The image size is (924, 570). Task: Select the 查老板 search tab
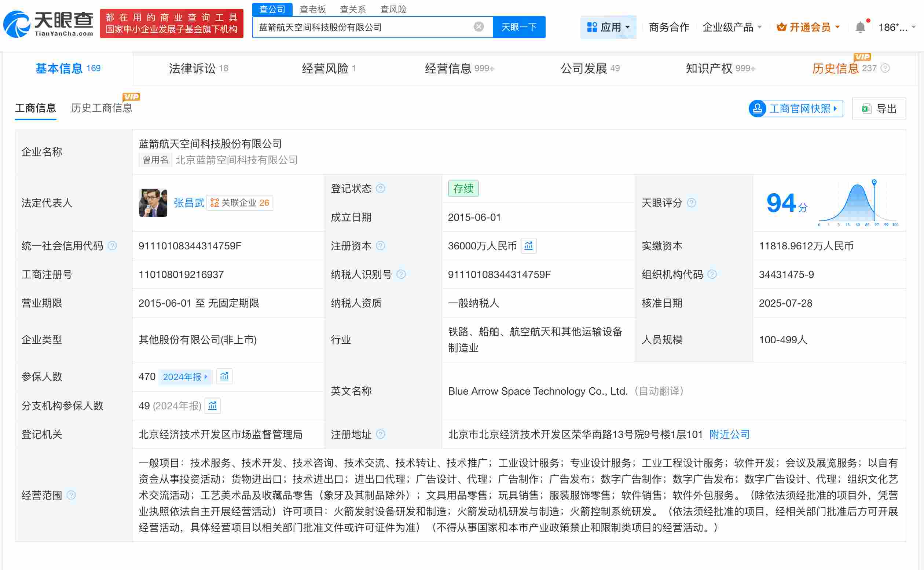pos(313,9)
